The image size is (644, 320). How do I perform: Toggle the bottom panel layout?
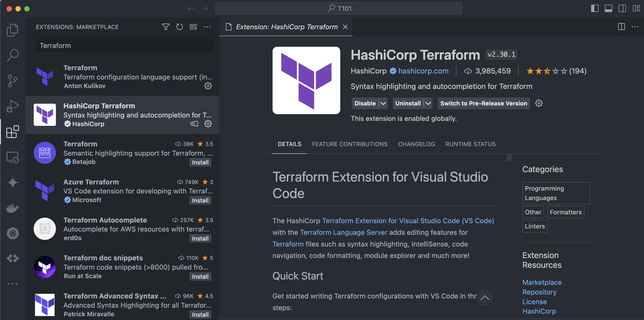coord(608,9)
